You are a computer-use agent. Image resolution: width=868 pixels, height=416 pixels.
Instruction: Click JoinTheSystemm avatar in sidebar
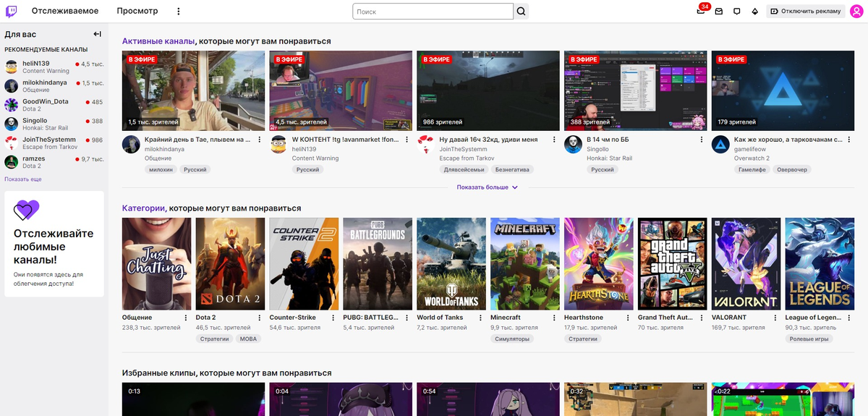(x=12, y=143)
